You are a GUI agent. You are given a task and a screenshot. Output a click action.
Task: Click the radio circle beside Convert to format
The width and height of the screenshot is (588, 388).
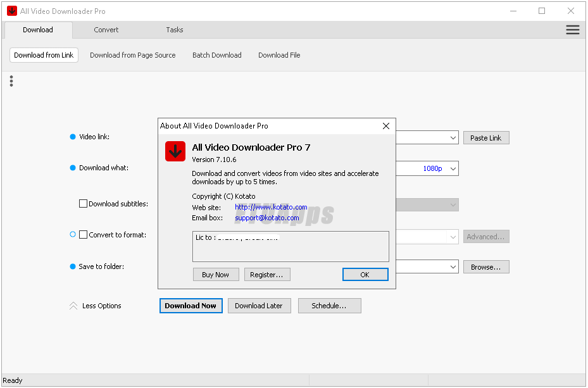(x=73, y=234)
